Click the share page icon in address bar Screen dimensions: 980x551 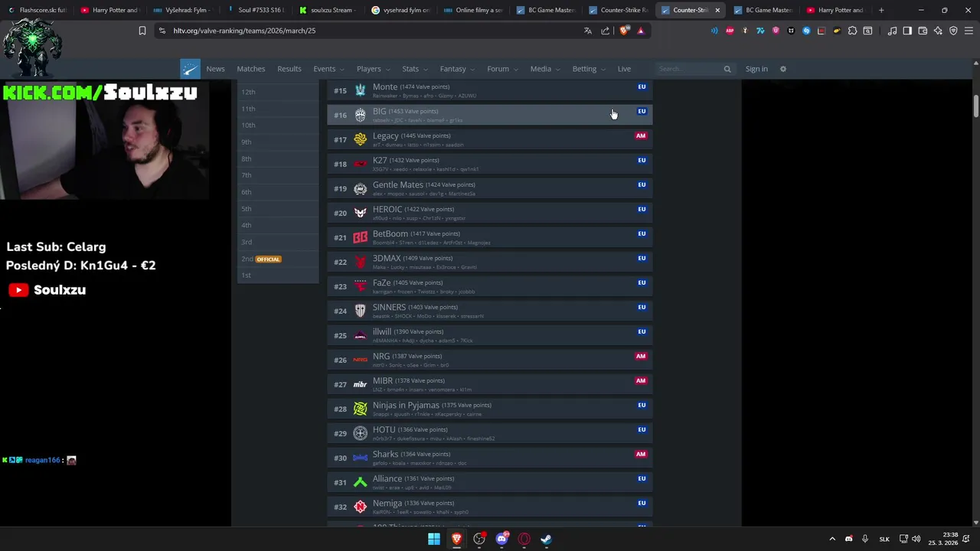(605, 31)
